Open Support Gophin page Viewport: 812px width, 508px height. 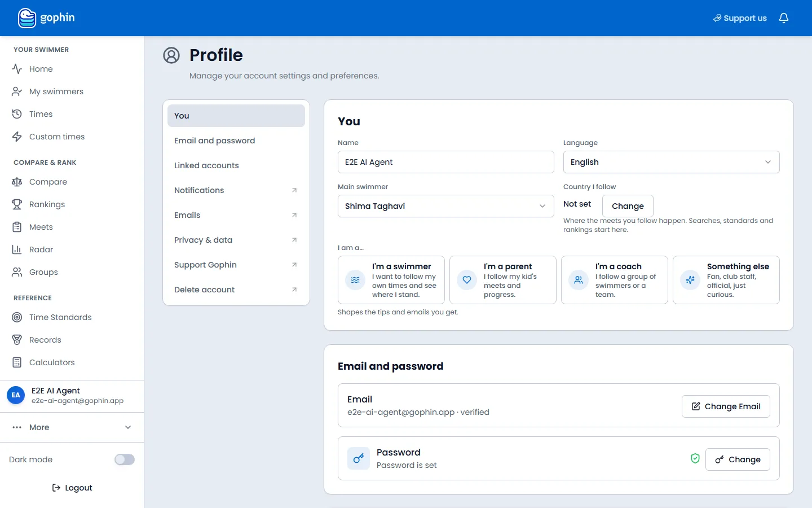pos(236,265)
